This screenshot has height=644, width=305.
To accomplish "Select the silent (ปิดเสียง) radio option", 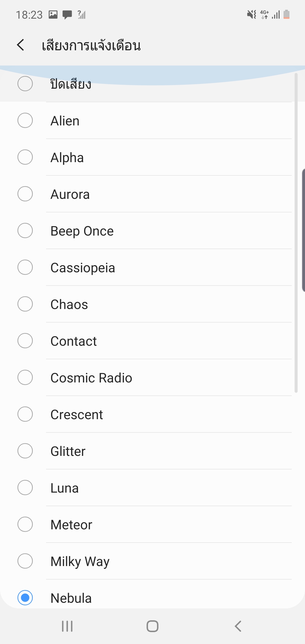I will (25, 84).
